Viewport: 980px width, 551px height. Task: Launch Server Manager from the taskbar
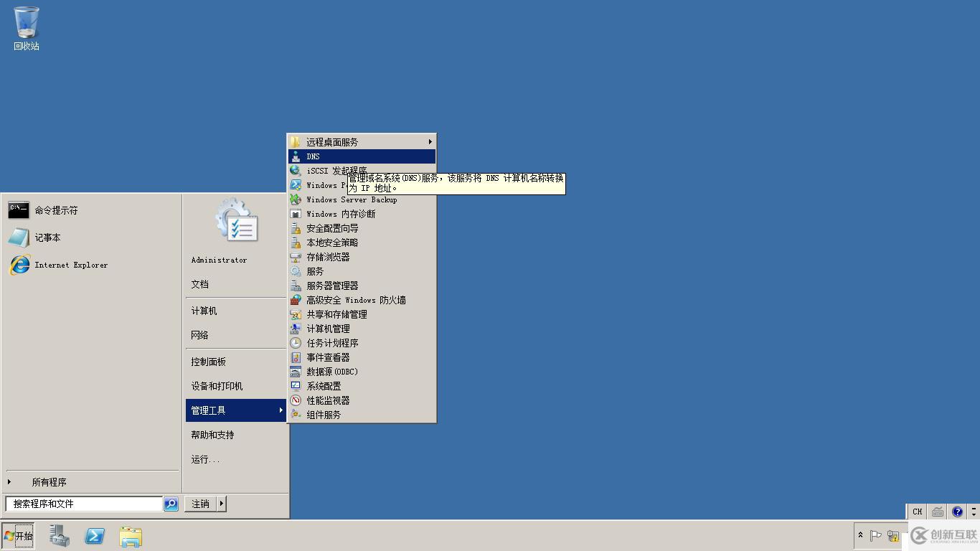(x=60, y=535)
